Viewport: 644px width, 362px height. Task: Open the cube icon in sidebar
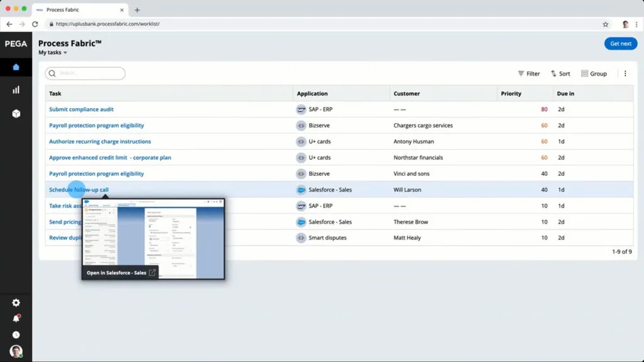coord(16,114)
